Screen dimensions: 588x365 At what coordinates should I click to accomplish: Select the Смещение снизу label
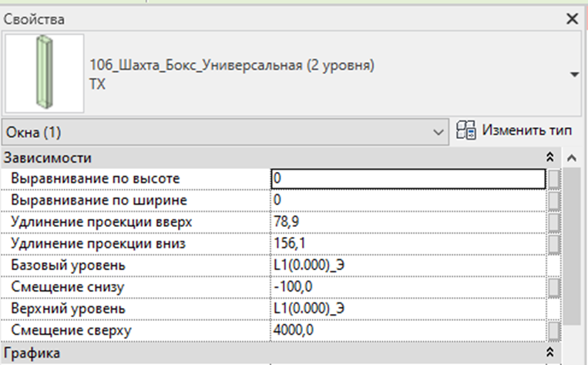[67, 288]
